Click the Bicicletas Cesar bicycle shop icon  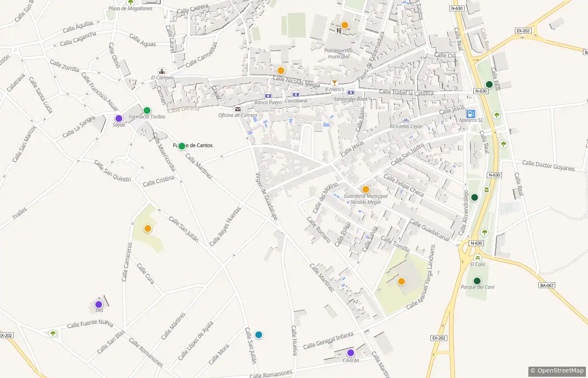pyautogui.click(x=406, y=120)
